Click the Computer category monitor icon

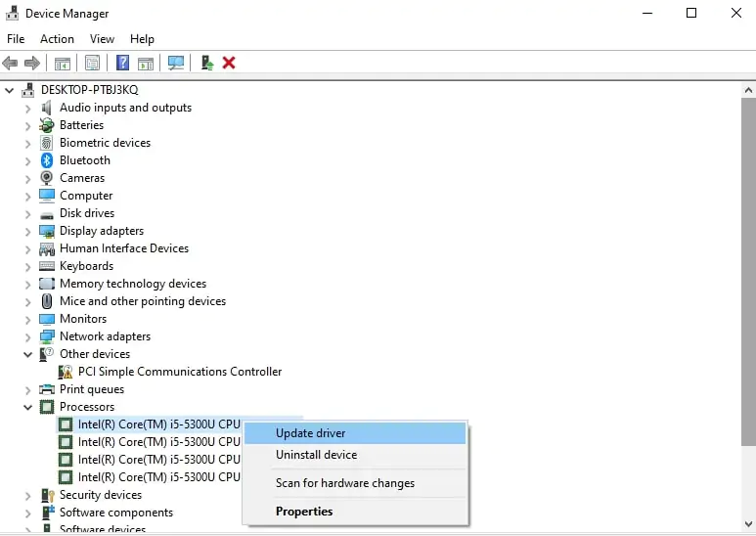[x=47, y=196]
